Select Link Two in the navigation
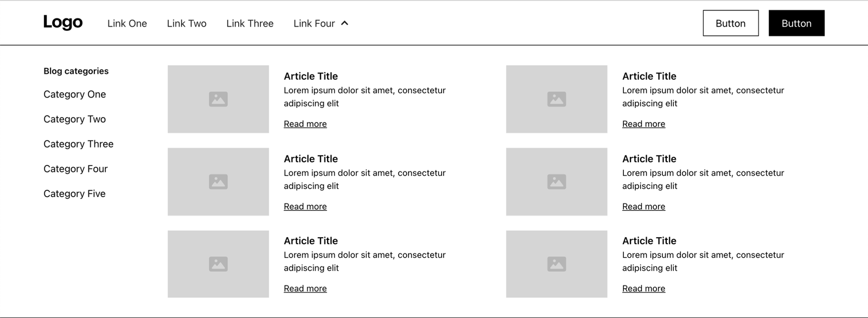The image size is (868, 318). 187,23
